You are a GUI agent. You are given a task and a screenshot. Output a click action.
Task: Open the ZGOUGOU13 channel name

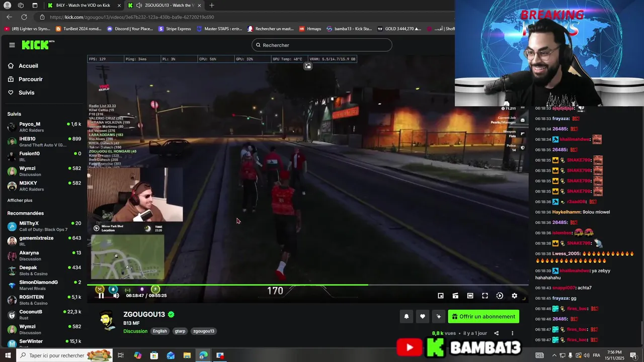pos(144,314)
